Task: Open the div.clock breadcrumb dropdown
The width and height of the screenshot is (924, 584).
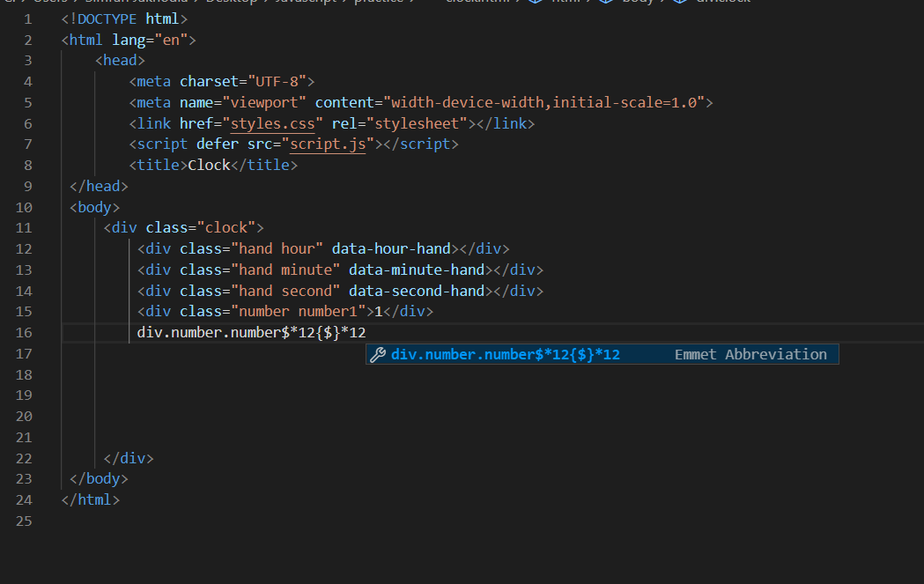Action: click(x=722, y=2)
